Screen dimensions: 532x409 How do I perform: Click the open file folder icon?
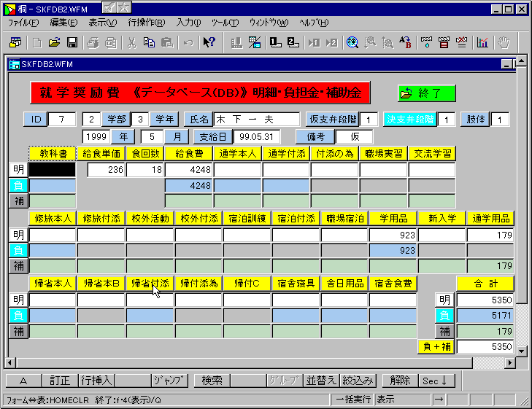[x=55, y=42]
